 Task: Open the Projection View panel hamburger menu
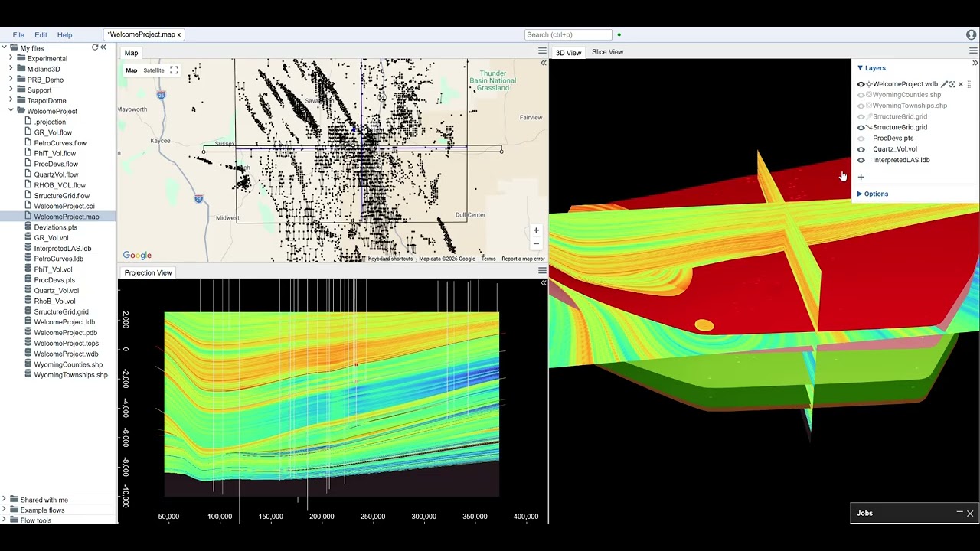[x=542, y=271]
